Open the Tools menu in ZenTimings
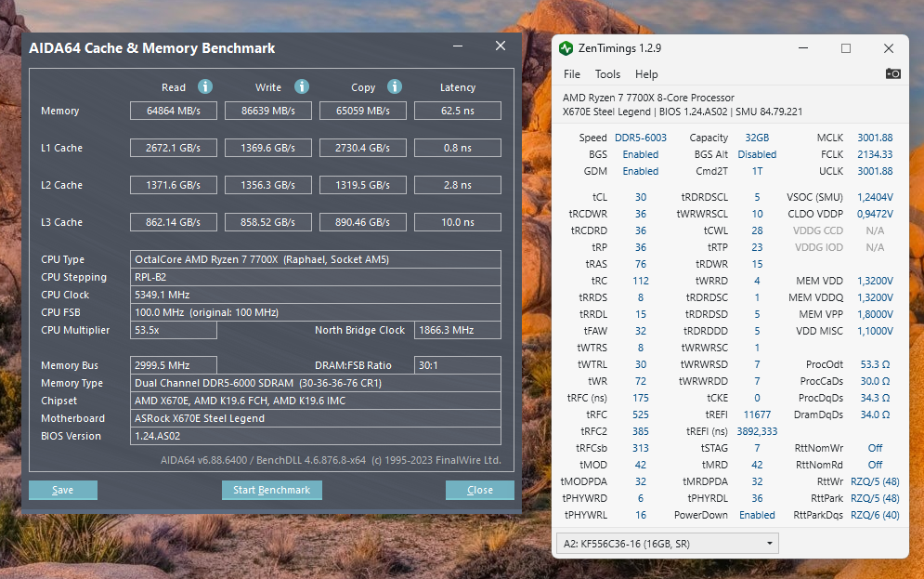 pos(607,74)
